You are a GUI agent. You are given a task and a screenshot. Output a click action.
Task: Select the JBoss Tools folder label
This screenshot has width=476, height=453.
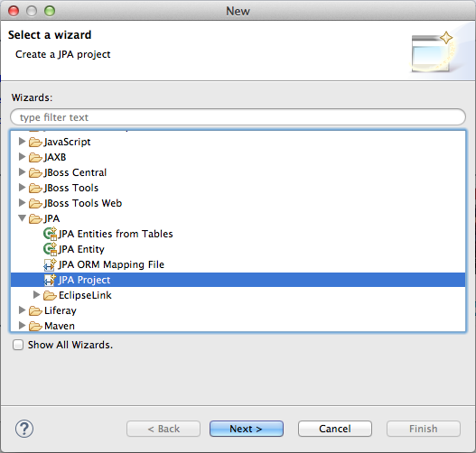(x=71, y=188)
